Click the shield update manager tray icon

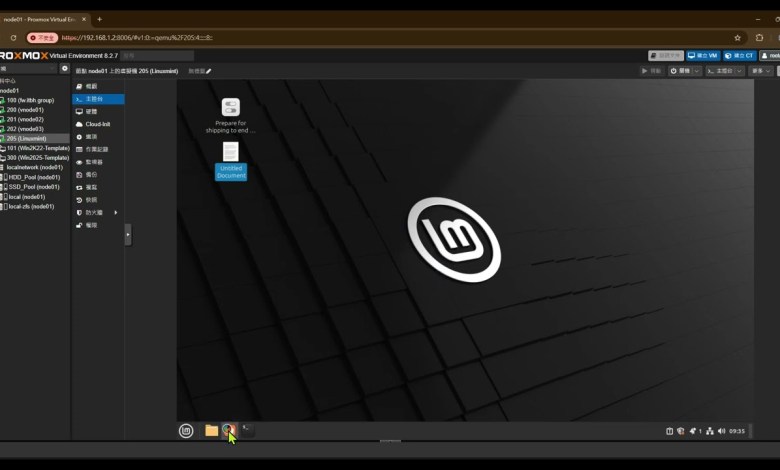[x=681, y=431]
